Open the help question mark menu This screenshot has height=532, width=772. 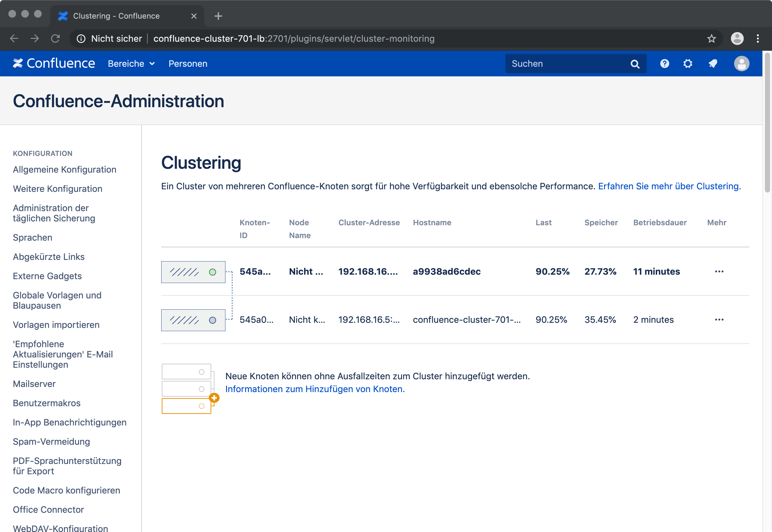[x=664, y=63]
